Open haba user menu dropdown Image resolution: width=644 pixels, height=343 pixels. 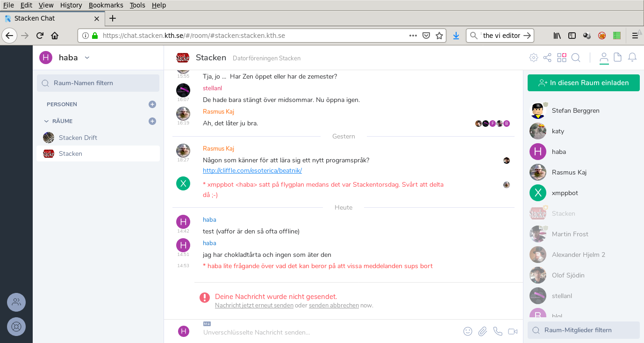tap(87, 58)
